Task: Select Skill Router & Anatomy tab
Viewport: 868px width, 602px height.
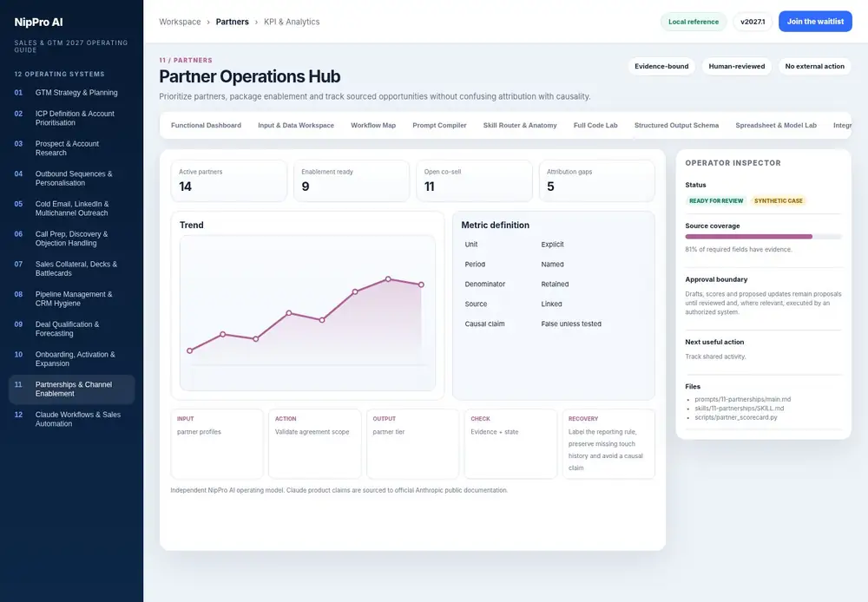Action: (x=520, y=125)
